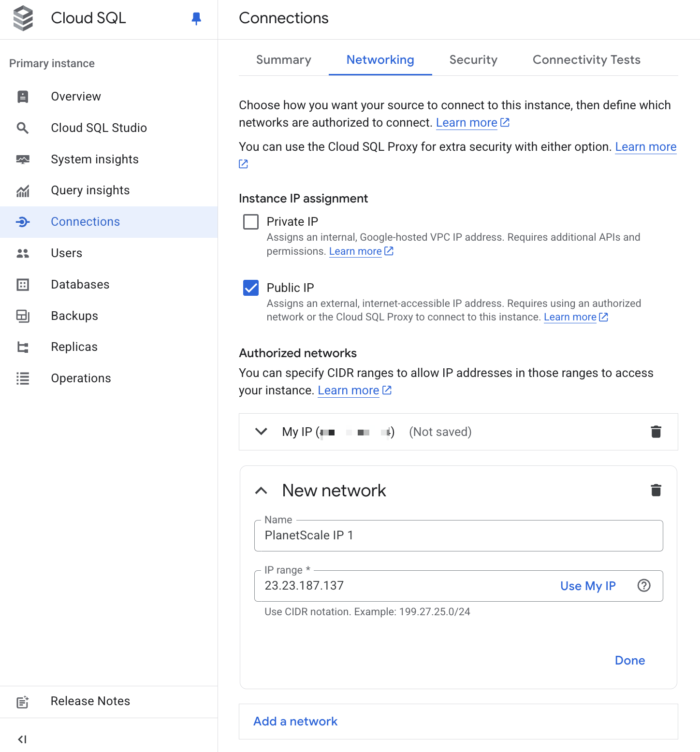
Task: Disable the Public IP checkbox
Action: [250, 288]
